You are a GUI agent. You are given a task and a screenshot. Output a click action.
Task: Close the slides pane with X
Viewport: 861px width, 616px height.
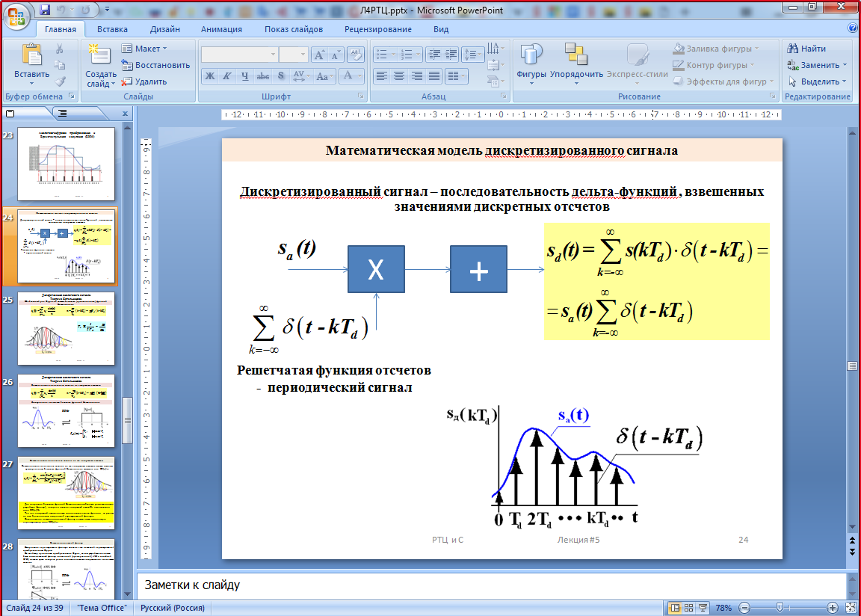(126, 114)
